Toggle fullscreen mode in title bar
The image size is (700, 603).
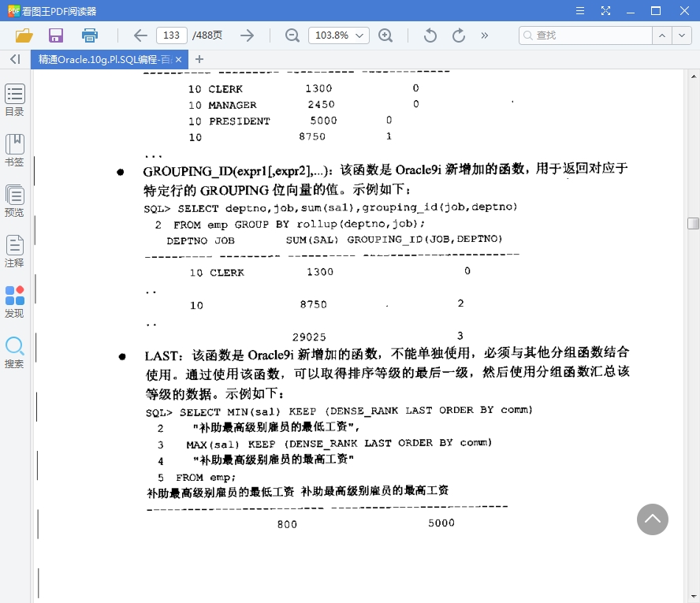[605, 11]
